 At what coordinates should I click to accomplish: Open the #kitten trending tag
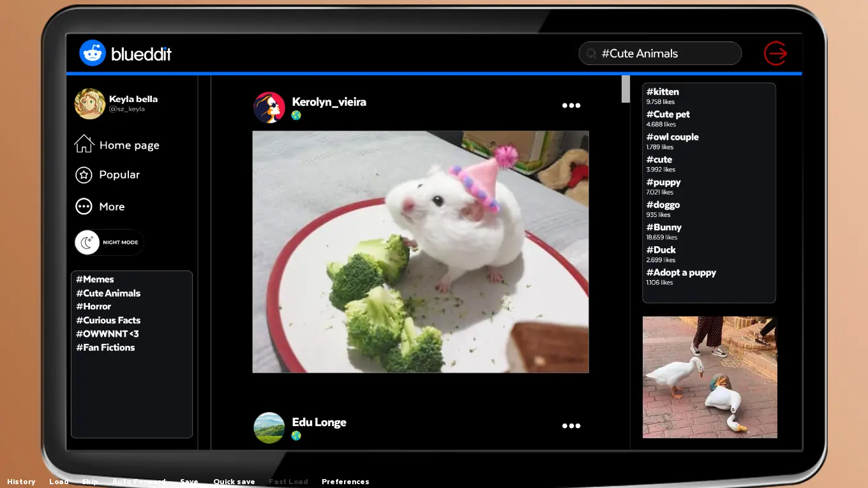tap(662, 92)
